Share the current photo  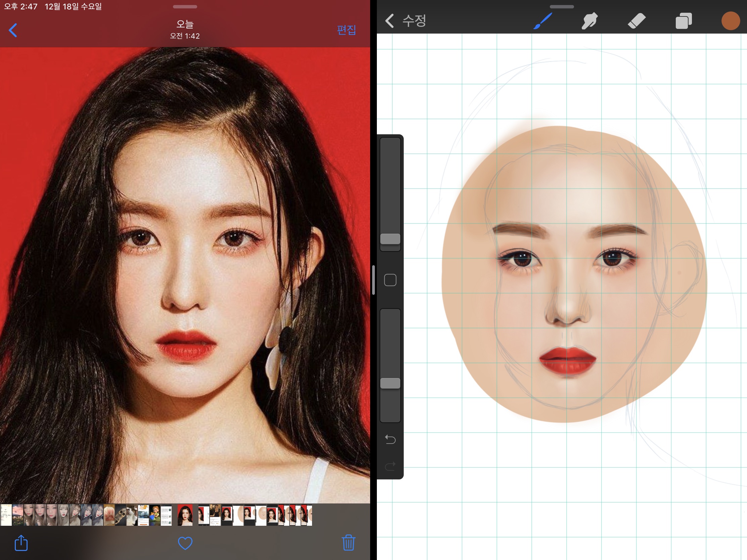tap(21, 543)
